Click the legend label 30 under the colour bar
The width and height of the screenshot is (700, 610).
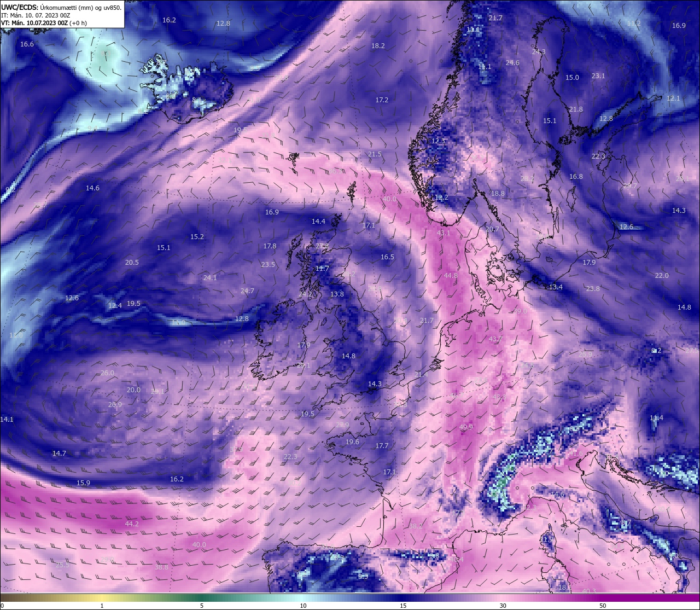point(503,606)
